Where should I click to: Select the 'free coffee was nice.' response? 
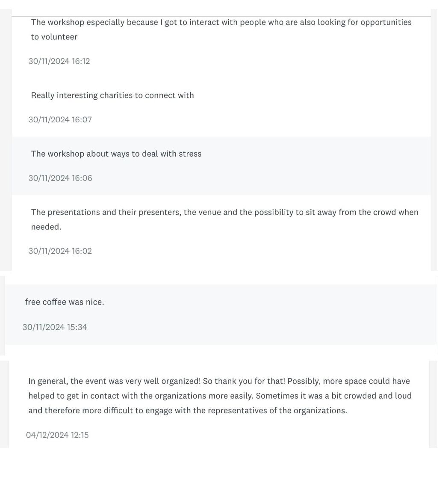(x=65, y=302)
